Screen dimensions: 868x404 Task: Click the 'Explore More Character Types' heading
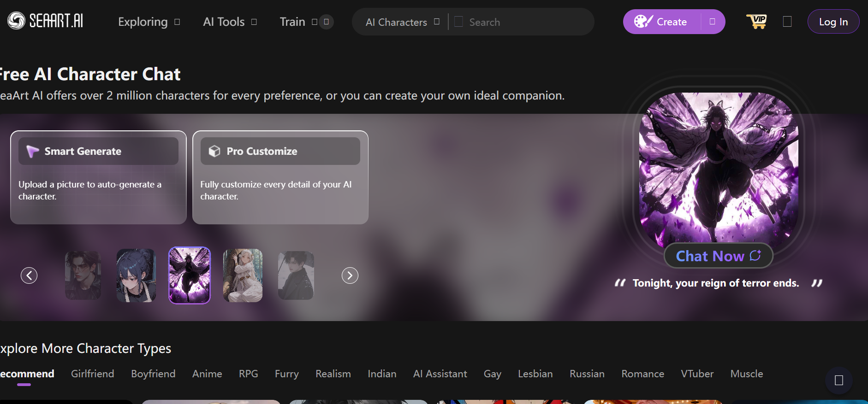[x=85, y=349]
